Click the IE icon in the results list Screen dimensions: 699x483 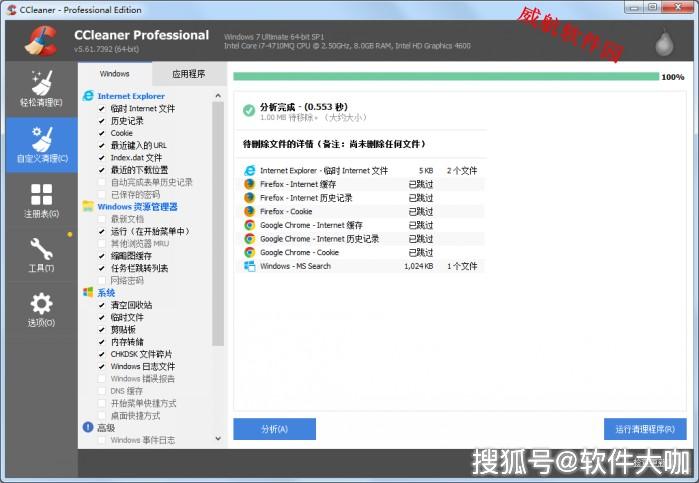pyautogui.click(x=250, y=170)
